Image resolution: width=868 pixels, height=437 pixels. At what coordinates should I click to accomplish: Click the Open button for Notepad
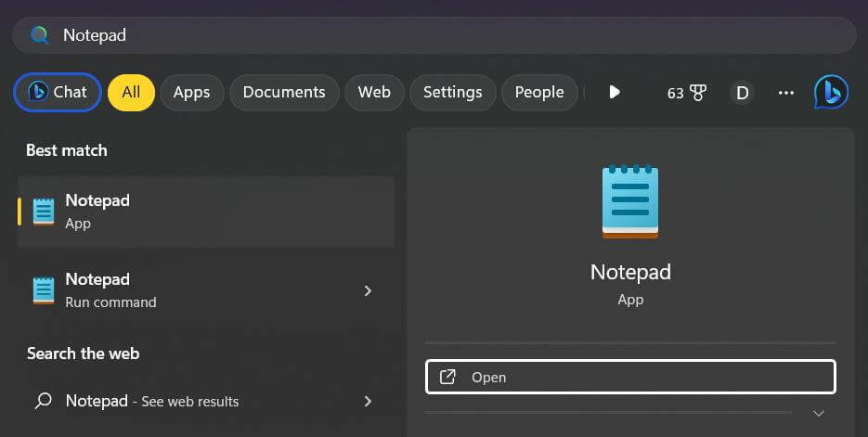click(630, 377)
